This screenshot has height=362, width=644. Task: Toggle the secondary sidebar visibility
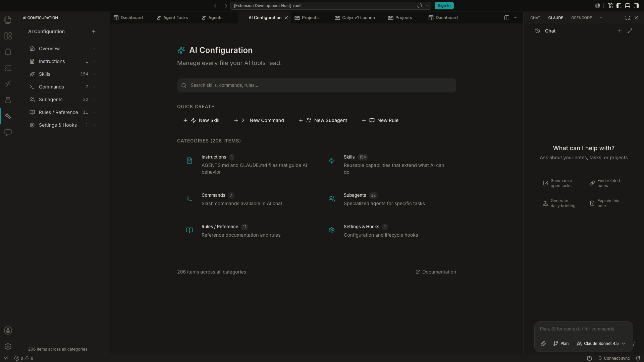636,6
